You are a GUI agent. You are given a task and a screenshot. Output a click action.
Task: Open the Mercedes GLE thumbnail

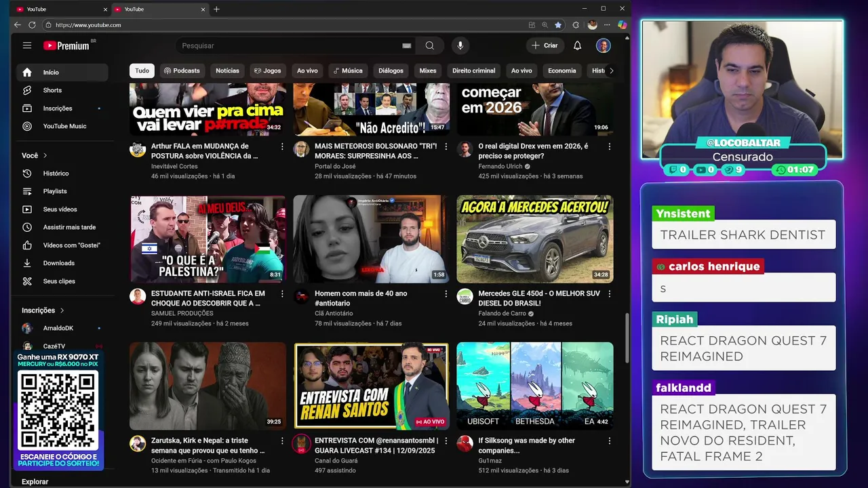click(535, 239)
